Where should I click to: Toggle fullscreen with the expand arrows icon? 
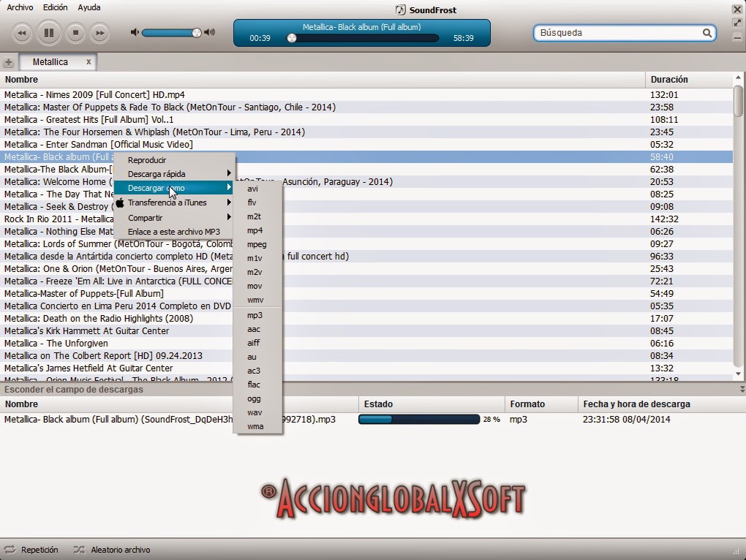pyautogui.click(x=737, y=23)
